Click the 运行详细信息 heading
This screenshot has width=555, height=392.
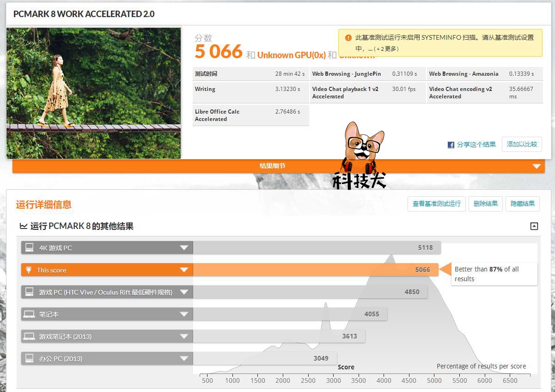point(44,205)
